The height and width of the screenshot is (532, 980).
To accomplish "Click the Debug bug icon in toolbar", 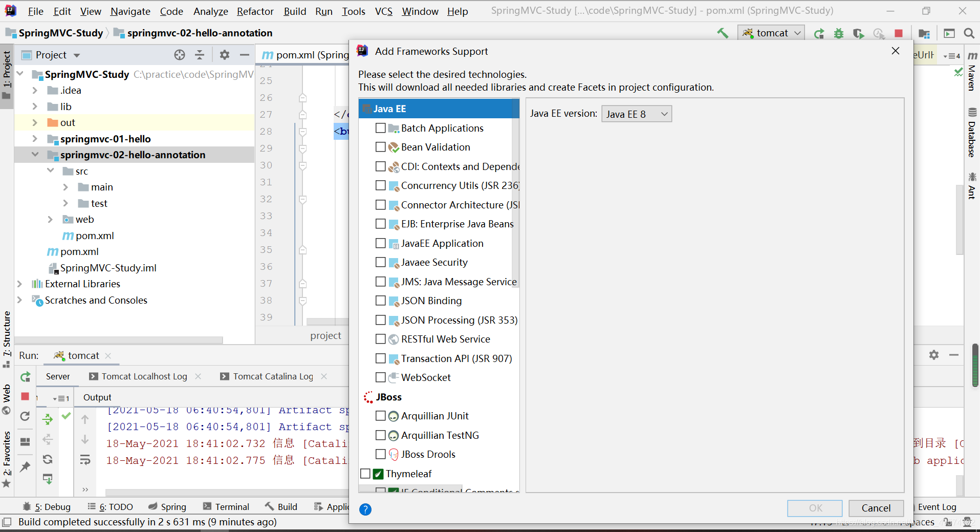I will click(x=839, y=33).
